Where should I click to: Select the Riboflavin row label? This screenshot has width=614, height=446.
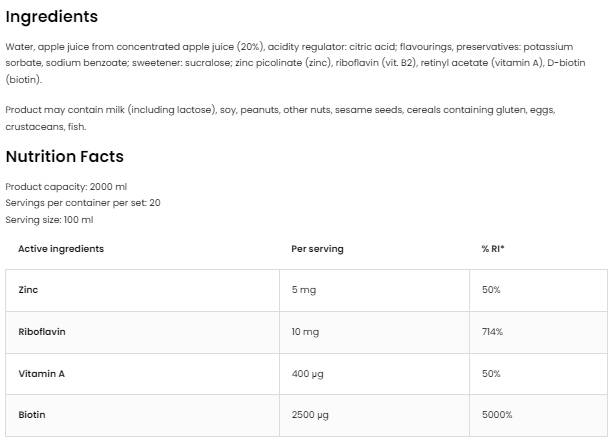[x=42, y=331]
